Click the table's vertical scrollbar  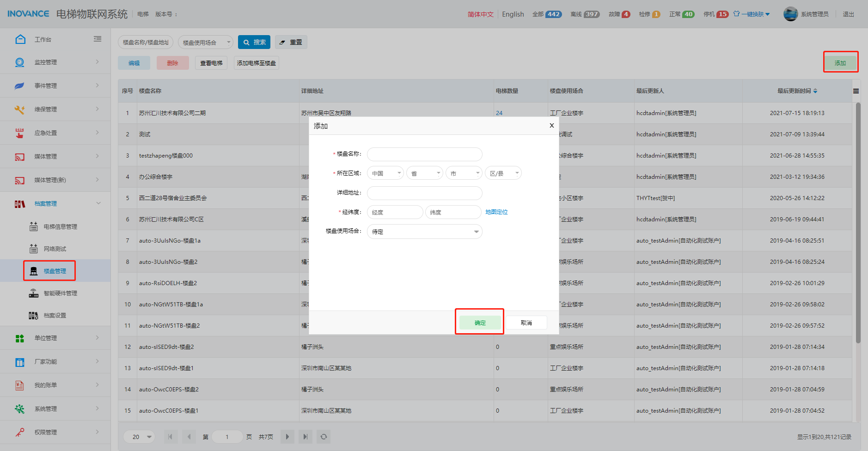click(858, 222)
